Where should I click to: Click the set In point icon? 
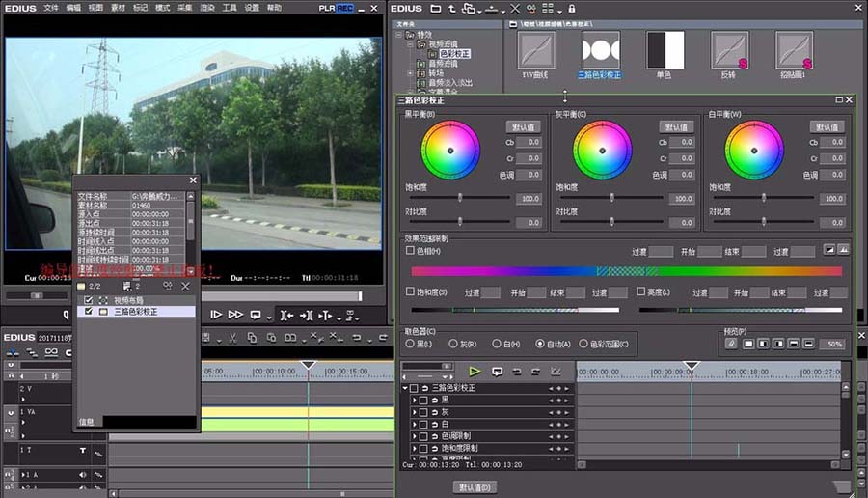(x=286, y=316)
